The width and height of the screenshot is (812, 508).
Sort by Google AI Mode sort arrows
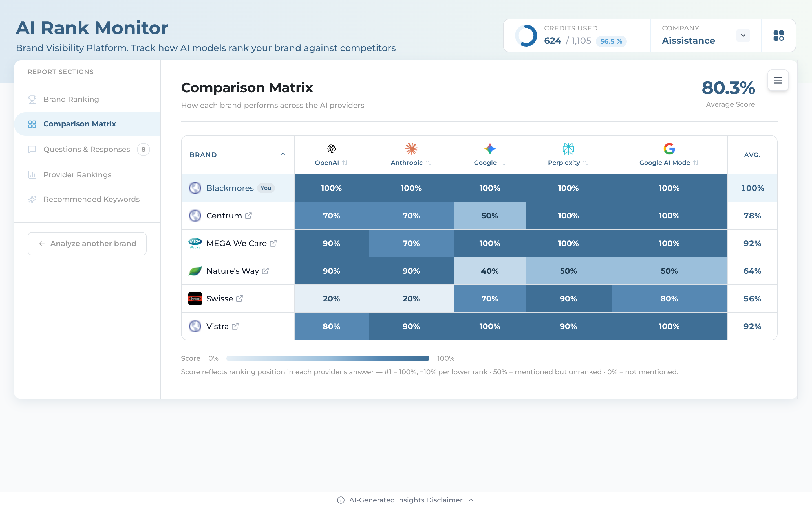coord(696,163)
